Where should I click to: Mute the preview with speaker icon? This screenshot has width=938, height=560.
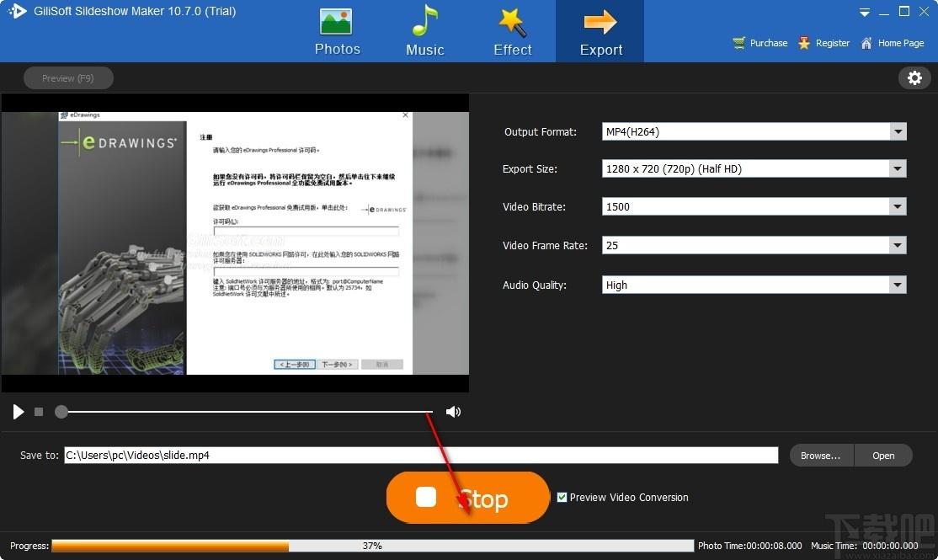tap(454, 412)
